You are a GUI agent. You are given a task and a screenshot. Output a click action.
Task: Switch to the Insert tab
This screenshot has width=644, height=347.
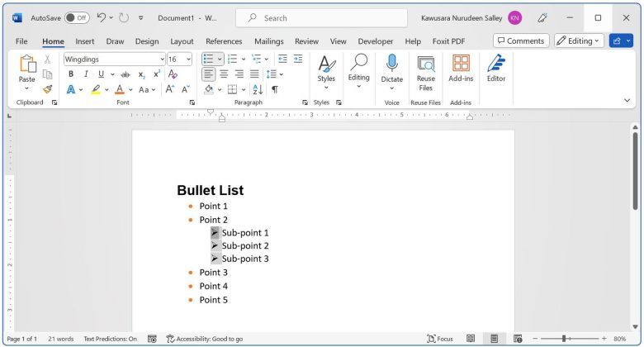(x=84, y=41)
